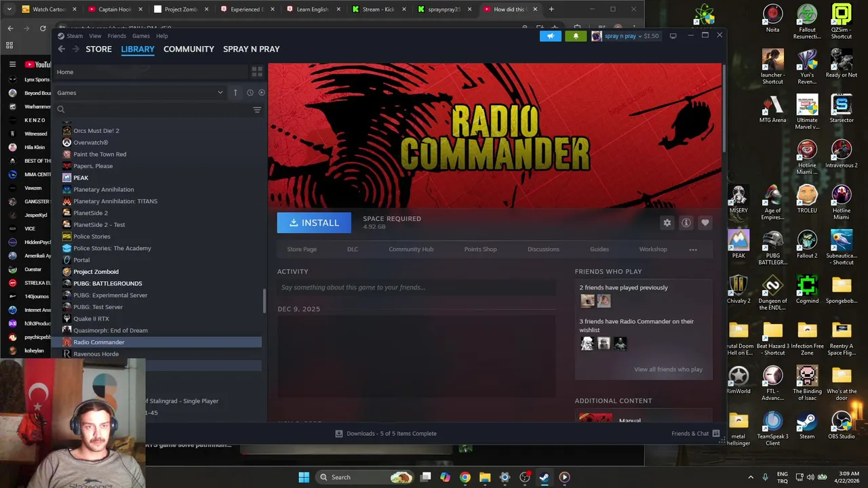
Task: Open Google Chrome from the taskbar
Action: pyautogui.click(x=465, y=477)
